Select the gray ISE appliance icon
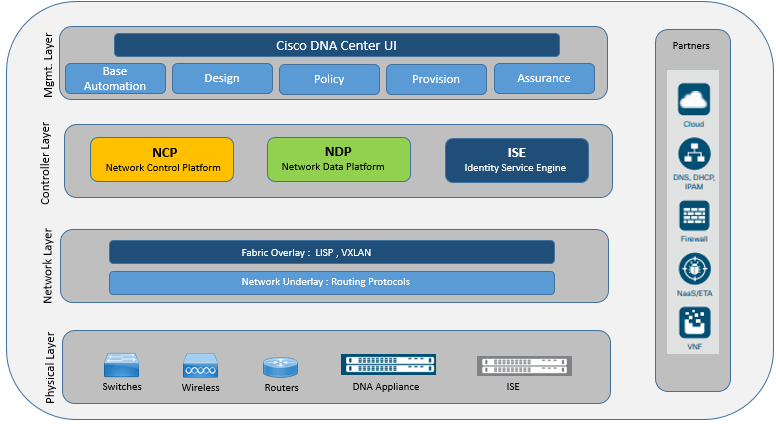The height and width of the screenshot is (424, 776). pyautogui.click(x=524, y=366)
